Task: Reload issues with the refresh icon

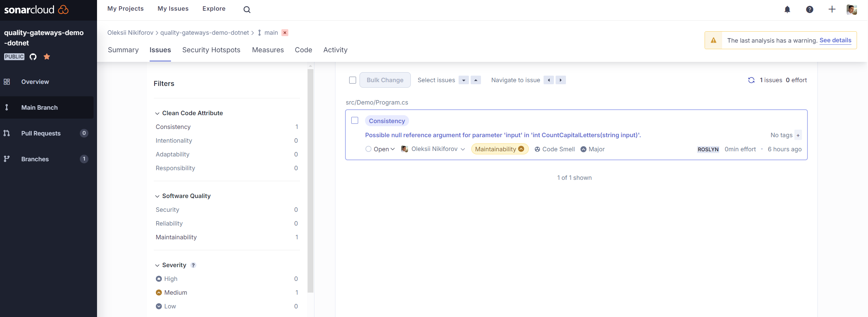Action: (x=751, y=80)
